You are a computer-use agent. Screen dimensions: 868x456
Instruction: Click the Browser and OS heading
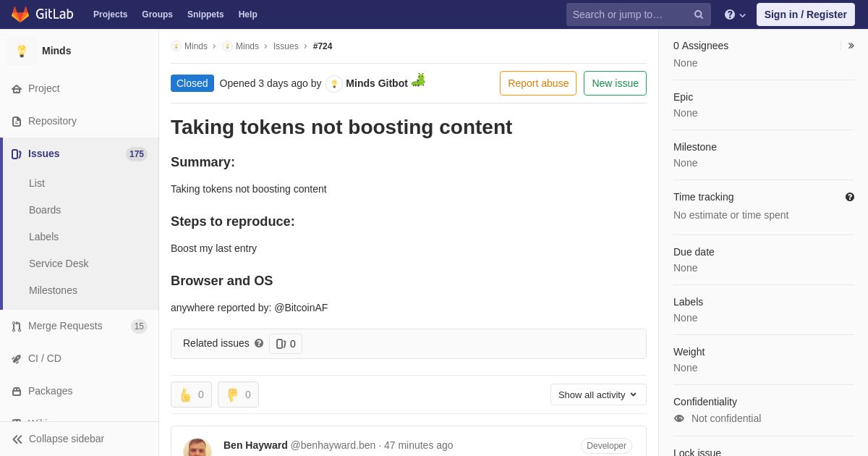(x=222, y=281)
